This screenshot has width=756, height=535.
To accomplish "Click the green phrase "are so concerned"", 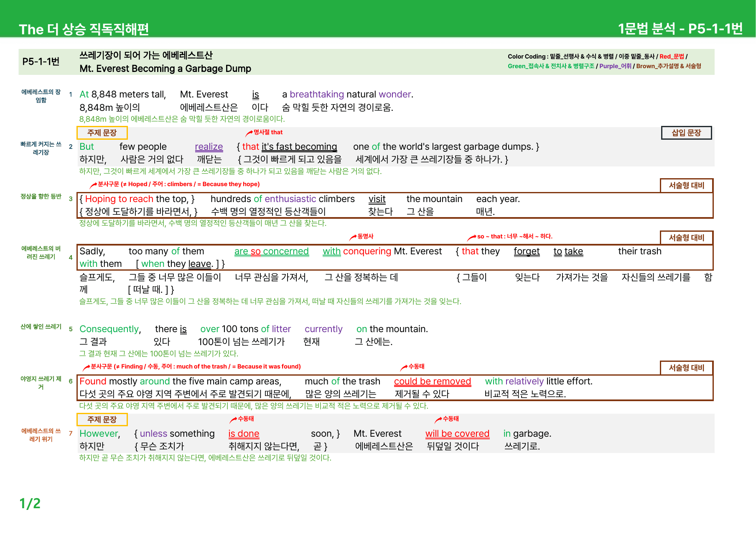I will coord(272,251).
